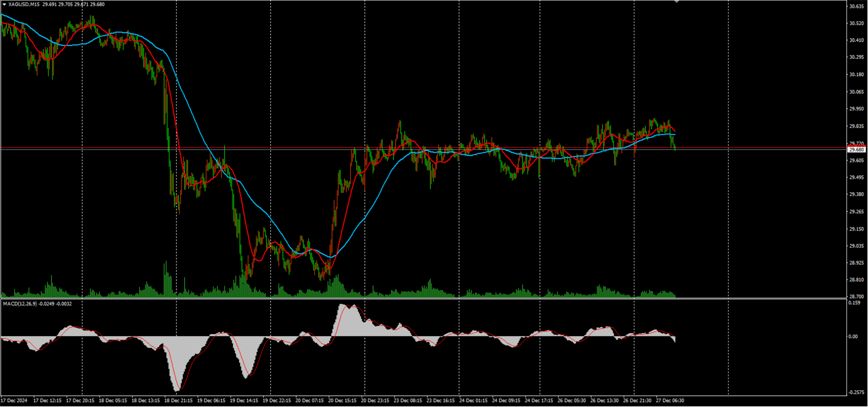
Task: Click the 19 Dec 22:15 time label
Action: tap(277, 401)
